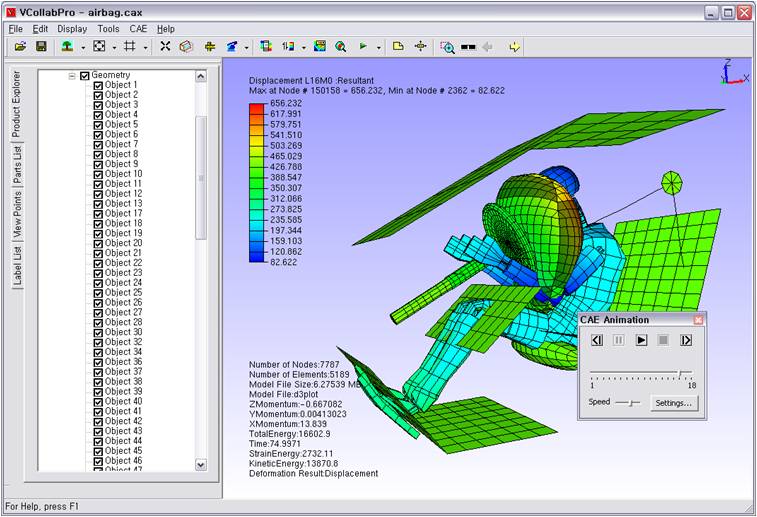Open the Help menu

166,29
